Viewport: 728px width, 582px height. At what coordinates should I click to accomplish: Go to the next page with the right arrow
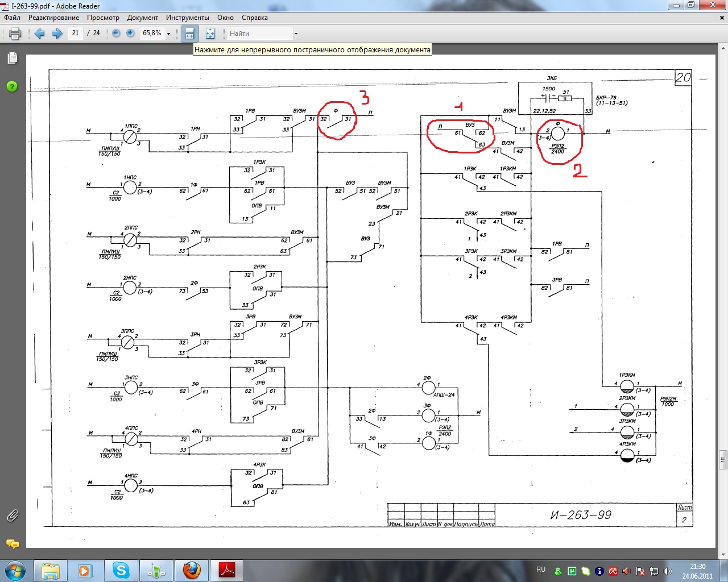(57, 34)
